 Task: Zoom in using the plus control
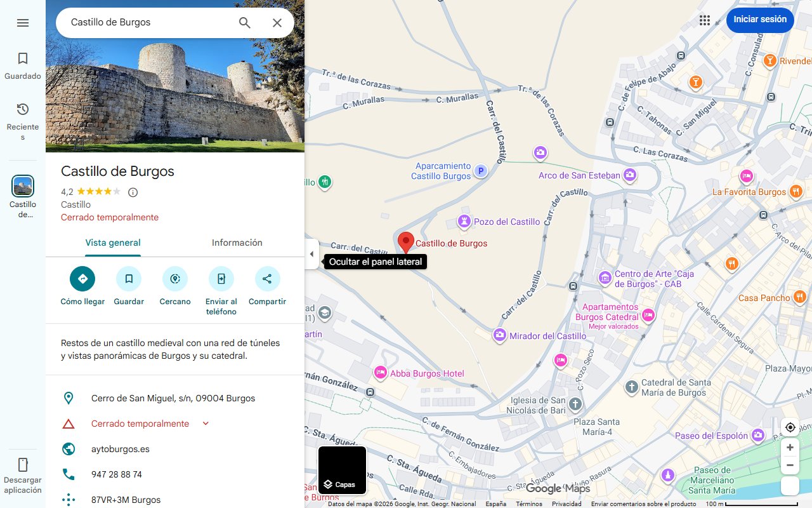[x=790, y=447]
